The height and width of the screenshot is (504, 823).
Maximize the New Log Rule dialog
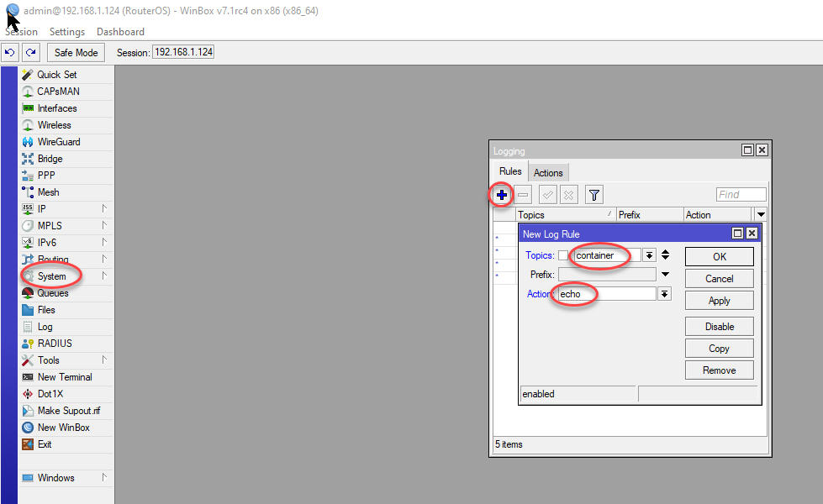click(737, 233)
